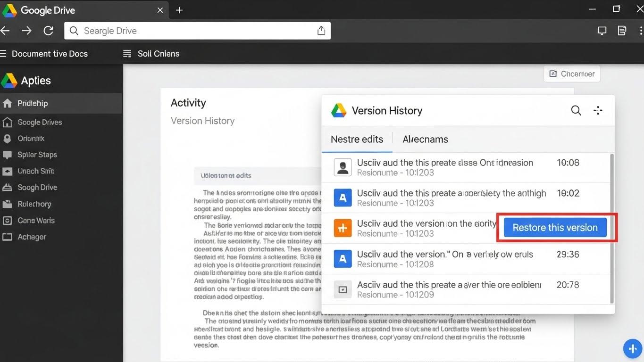Click the Restore this version button

coord(554,227)
